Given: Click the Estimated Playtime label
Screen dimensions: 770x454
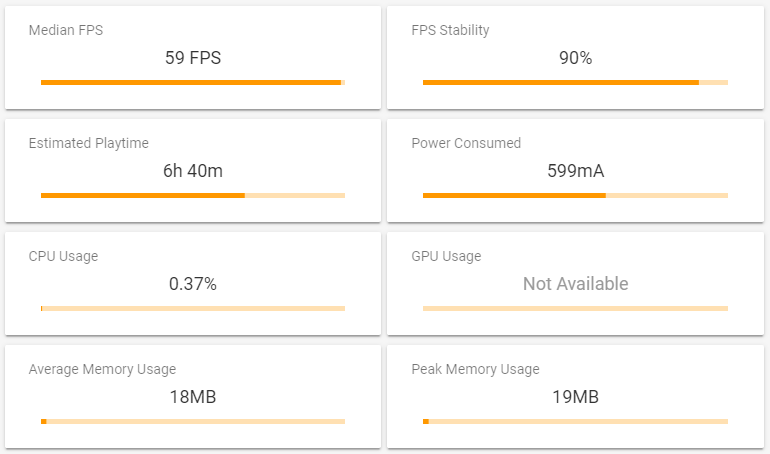Looking at the screenshot, I should coord(88,143).
